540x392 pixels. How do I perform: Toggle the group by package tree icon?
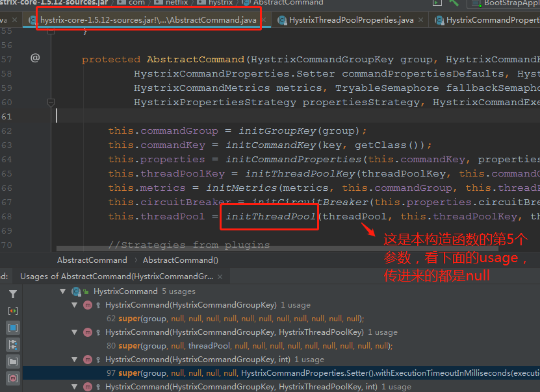(13, 345)
